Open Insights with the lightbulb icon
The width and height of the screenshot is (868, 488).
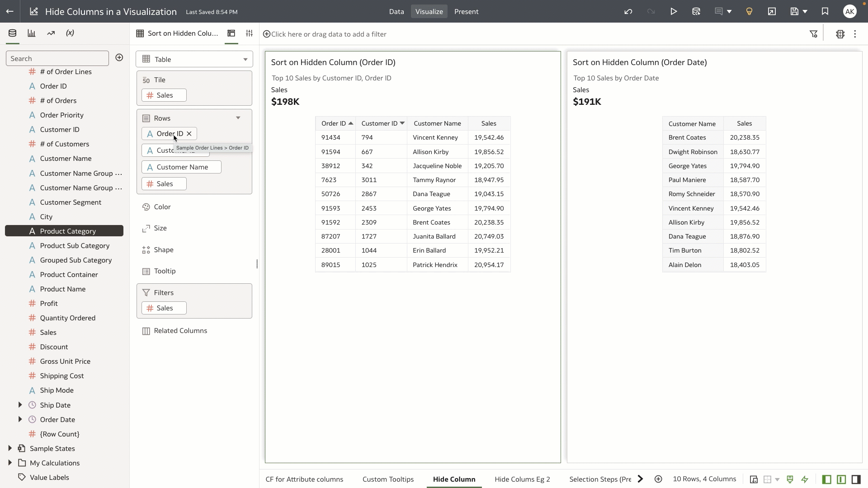click(749, 12)
